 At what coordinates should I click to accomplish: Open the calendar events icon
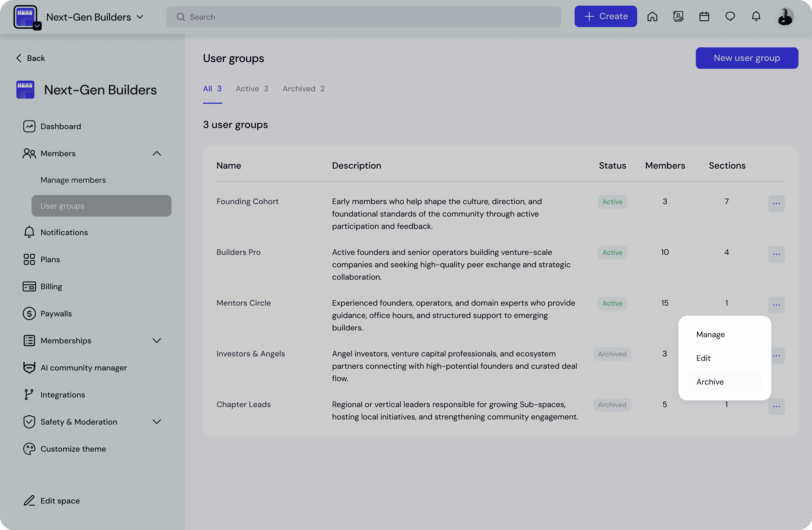click(704, 16)
